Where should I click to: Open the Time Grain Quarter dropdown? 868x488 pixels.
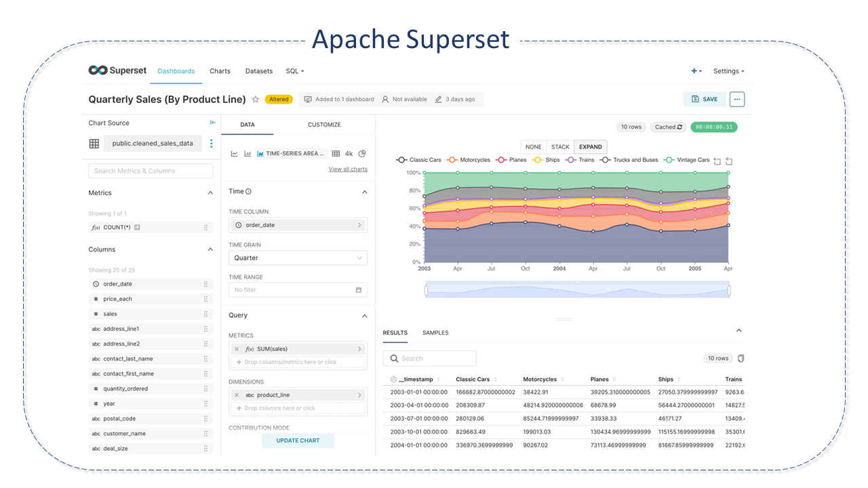point(298,258)
